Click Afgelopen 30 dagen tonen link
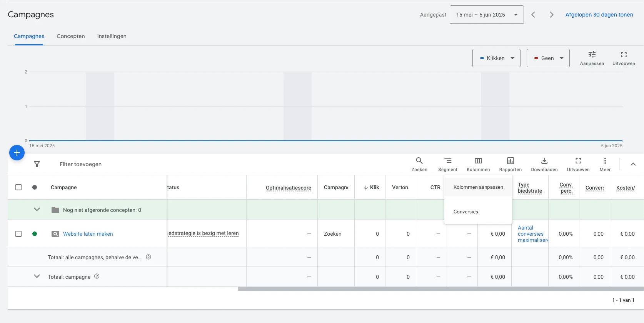 599,15
